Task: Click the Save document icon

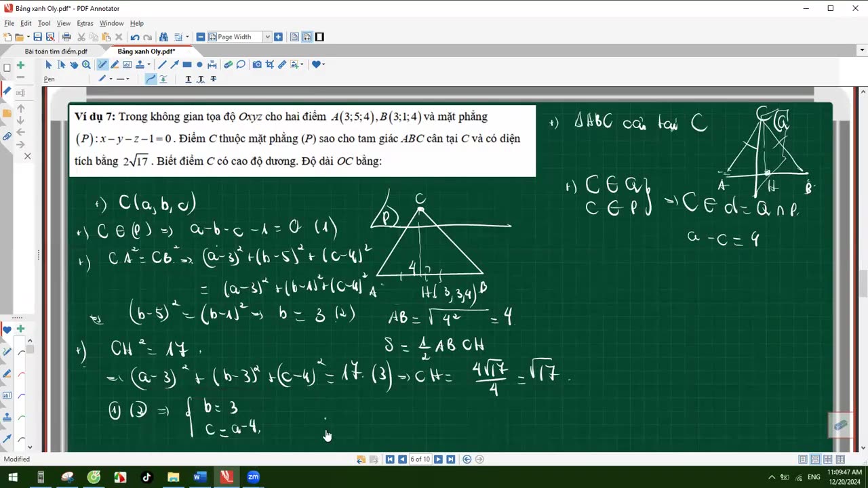Action: [x=37, y=37]
